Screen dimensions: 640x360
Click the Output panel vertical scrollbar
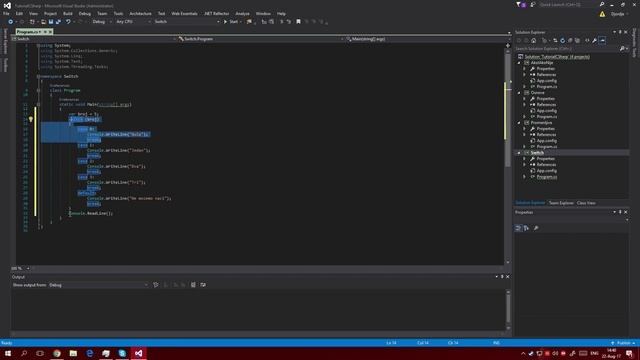coord(508,310)
